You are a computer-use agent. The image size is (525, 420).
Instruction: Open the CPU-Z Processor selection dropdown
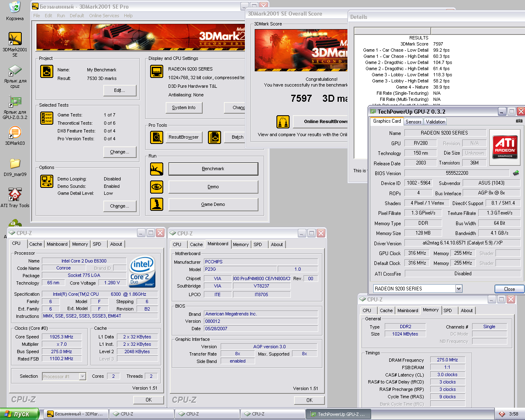(x=82, y=376)
